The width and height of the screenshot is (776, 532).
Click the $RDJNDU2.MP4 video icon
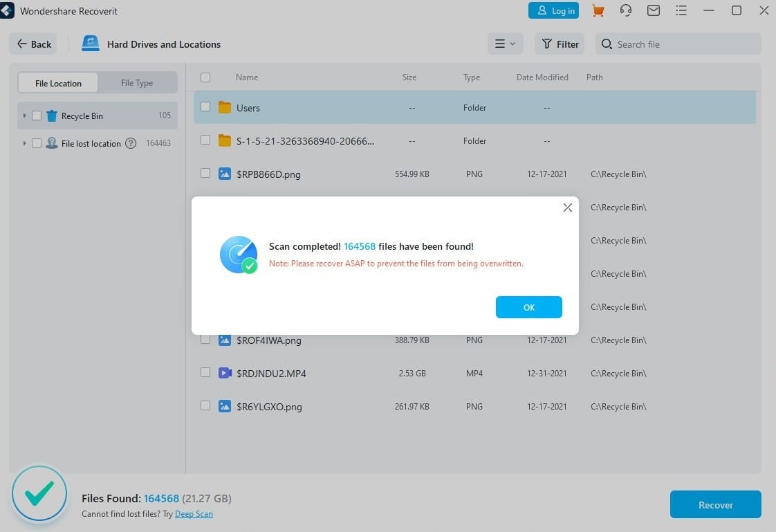pos(225,373)
